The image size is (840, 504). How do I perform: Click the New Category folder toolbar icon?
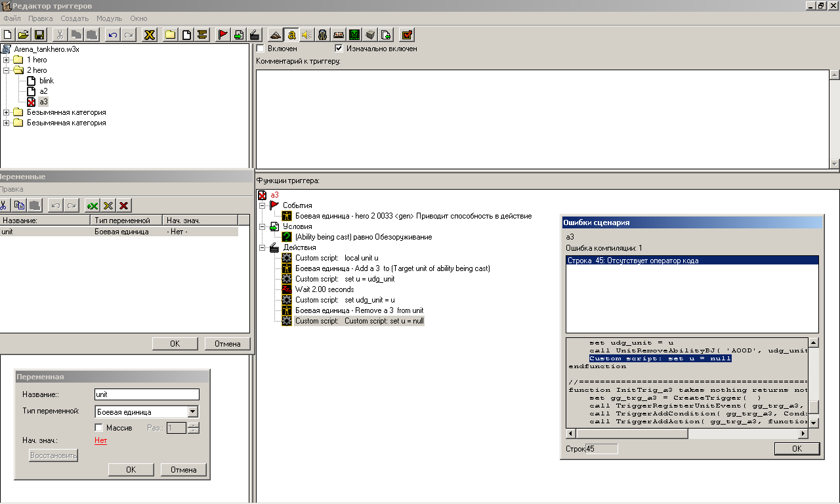pos(170,35)
